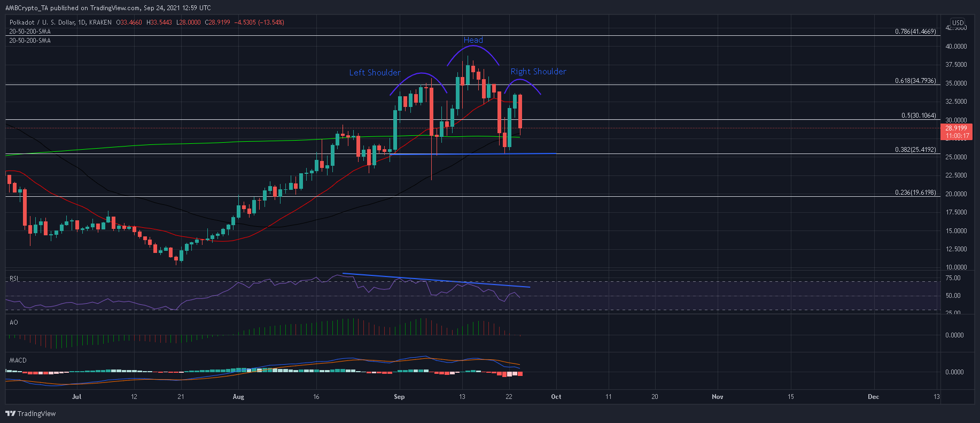The height and width of the screenshot is (423, 980).
Task: Click the high price value H33.5443
Action: point(160,22)
